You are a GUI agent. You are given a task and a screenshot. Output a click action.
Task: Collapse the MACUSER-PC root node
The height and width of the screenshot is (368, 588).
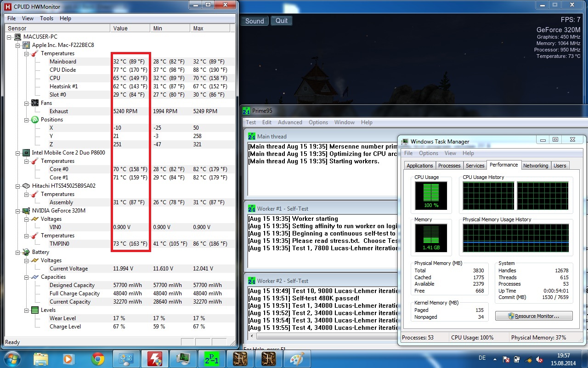click(x=10, y=37)
